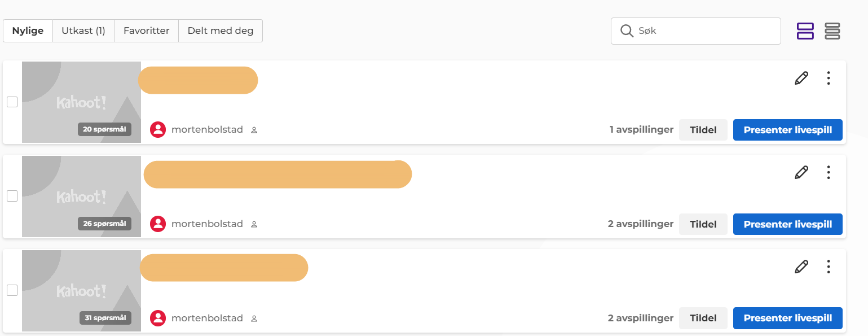This screenshot has height=336, width=868.
Task: Check the box for the 31 spørsmål kahoot
Action: pyautogui.click(x=12, y=290)
